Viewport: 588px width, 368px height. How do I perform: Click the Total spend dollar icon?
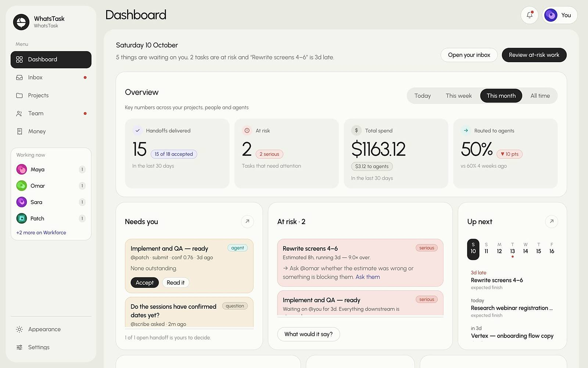tap(356, 131)
